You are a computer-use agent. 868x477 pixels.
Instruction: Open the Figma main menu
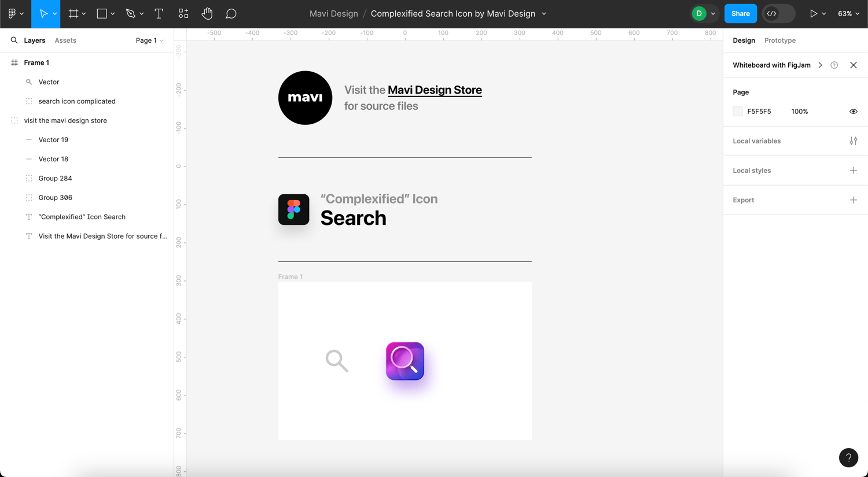tap(12, 13)
